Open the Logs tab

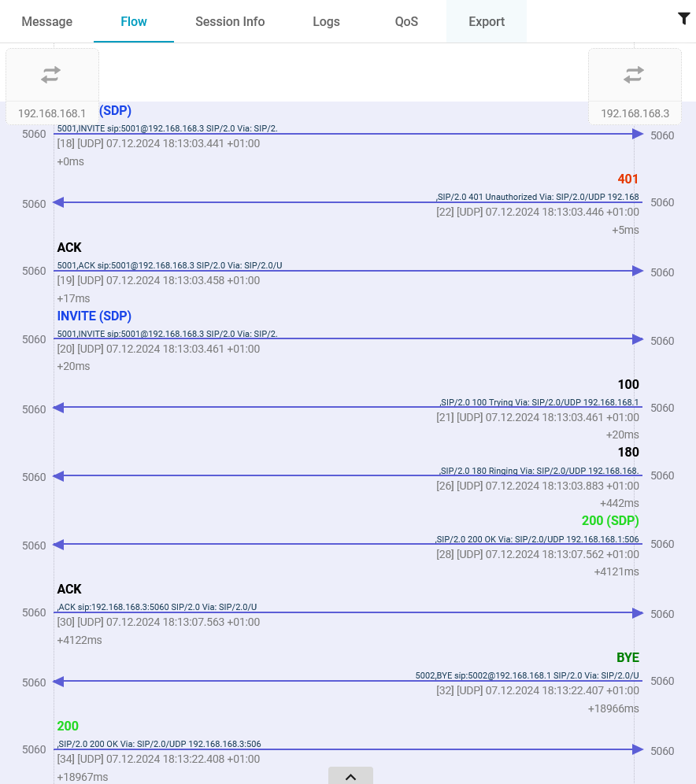click(x=326, y=21)
